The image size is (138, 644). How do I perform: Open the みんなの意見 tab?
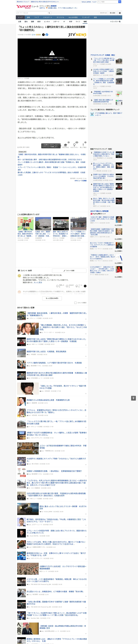point(73,17)
